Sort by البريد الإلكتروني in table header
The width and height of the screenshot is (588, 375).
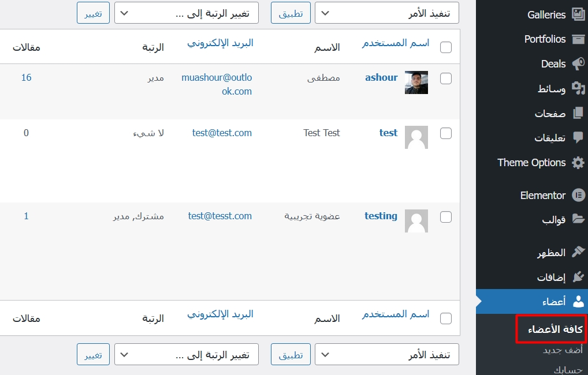pos(220,43)
